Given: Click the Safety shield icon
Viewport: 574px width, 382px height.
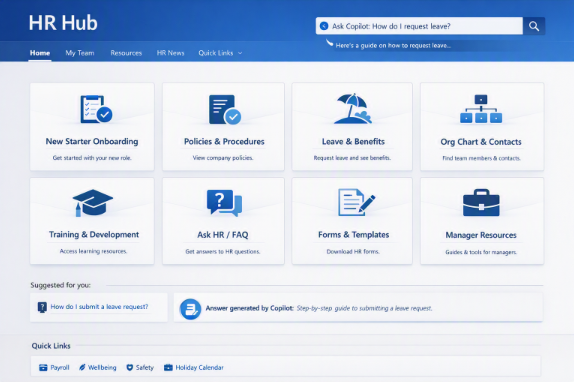Looking at the screenshot, I should [x=130, y=367].
